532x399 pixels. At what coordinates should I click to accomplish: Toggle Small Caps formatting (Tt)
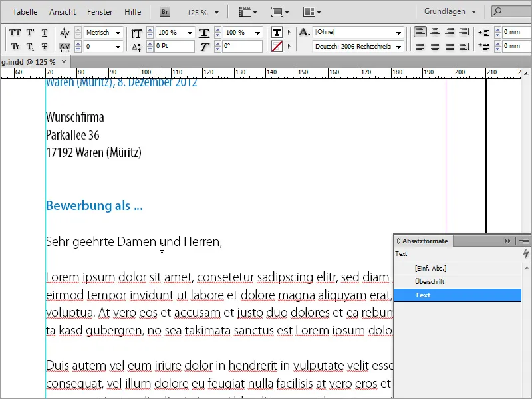point(15,46)
